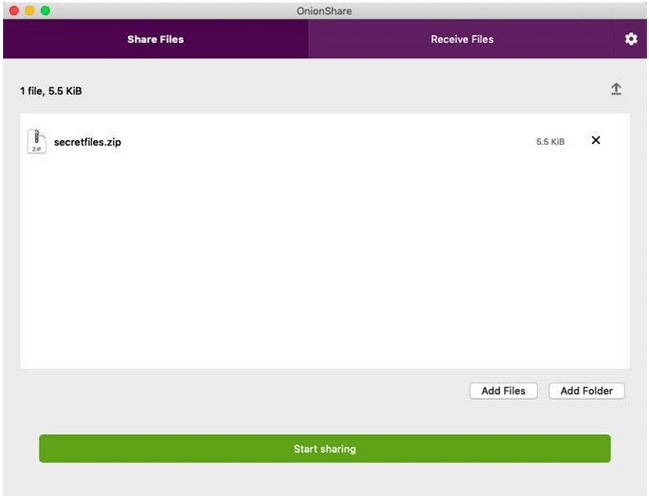Minimize the window with yellow button
The image size is (649, 496).
(x=30, y=10)
